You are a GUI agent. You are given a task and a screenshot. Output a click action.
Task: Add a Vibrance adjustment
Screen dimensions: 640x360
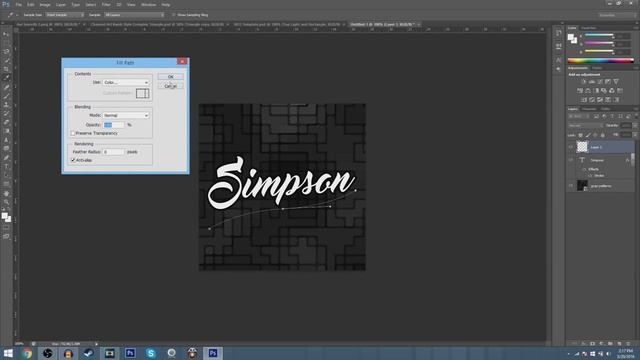tap(616, 82)
